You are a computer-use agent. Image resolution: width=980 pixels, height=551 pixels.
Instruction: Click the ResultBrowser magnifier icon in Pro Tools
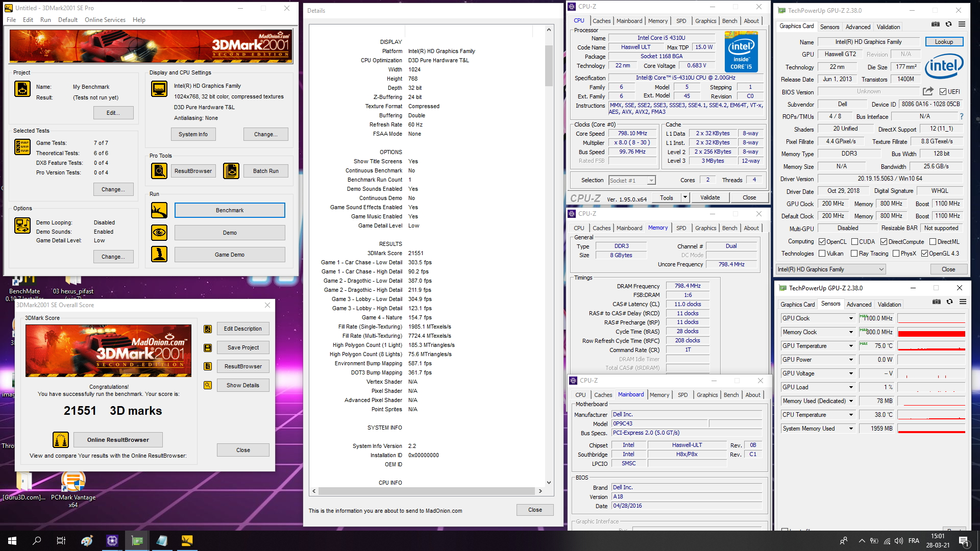point(159,171)
